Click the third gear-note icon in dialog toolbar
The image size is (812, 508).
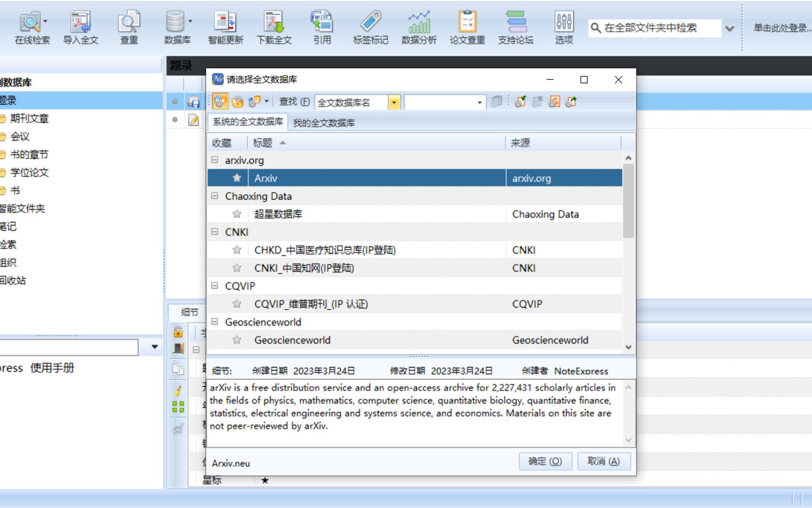point(254,102)
